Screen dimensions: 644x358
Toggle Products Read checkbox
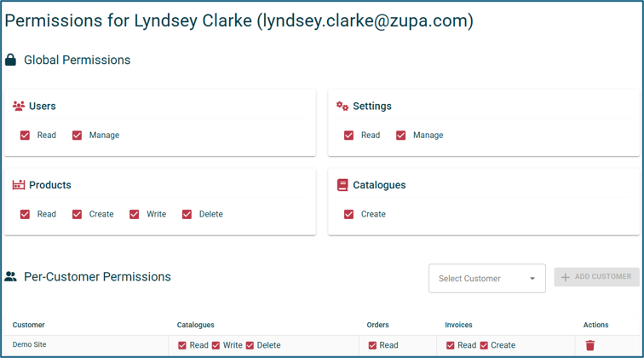25,214
